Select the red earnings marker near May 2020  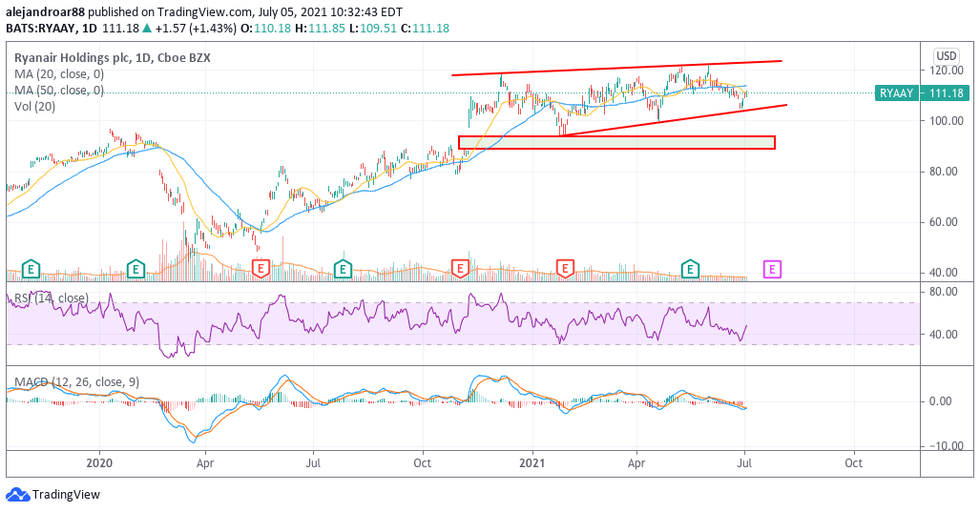tap(261, 269)
